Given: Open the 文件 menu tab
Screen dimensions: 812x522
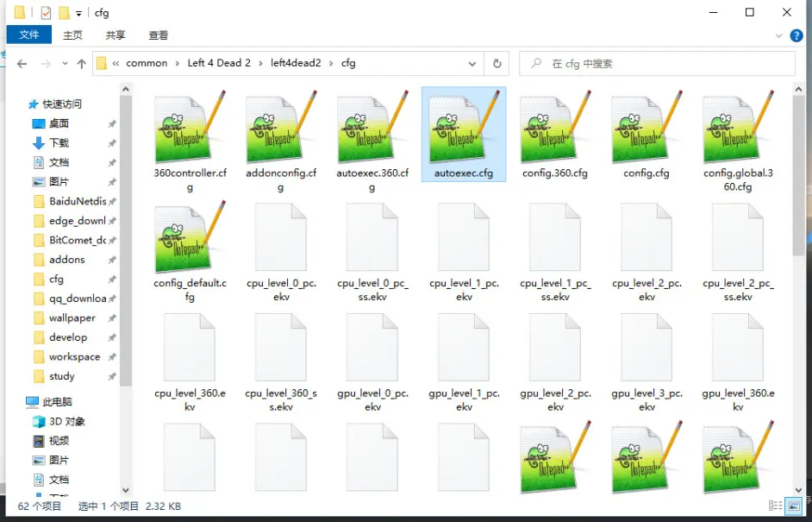Looking at the screenshot, I should pos(29,35).
